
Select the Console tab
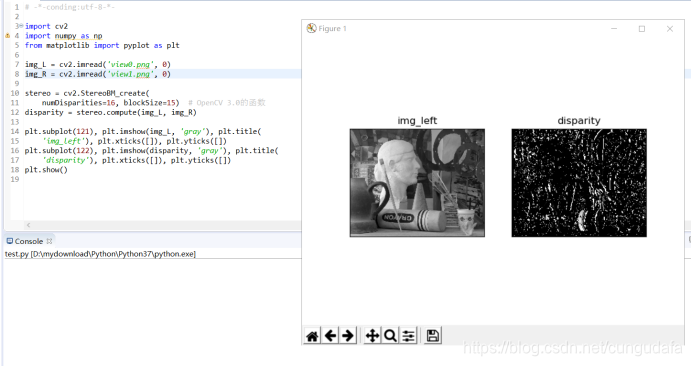coord(29,241)
